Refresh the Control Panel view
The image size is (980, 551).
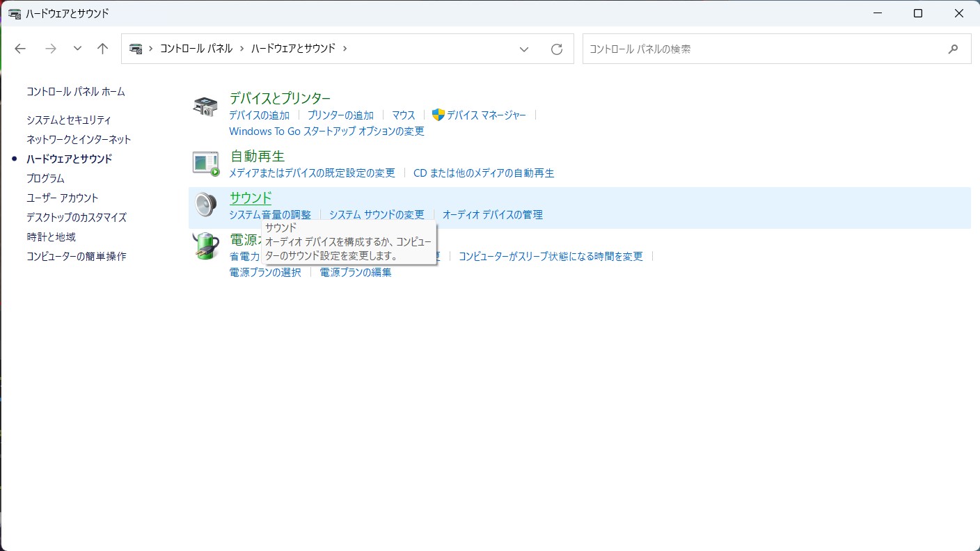pyautogui.click(x=556, y=49)
